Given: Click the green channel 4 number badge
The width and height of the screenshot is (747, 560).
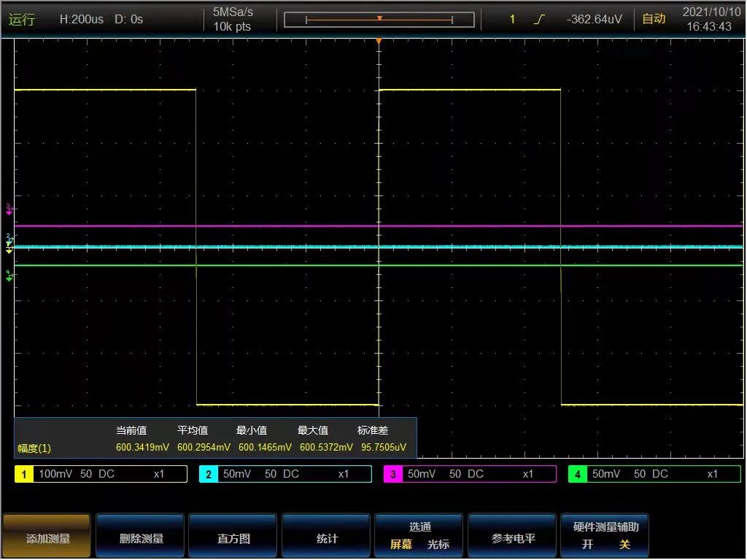Looking at the screenshot, I should [578, 475].
